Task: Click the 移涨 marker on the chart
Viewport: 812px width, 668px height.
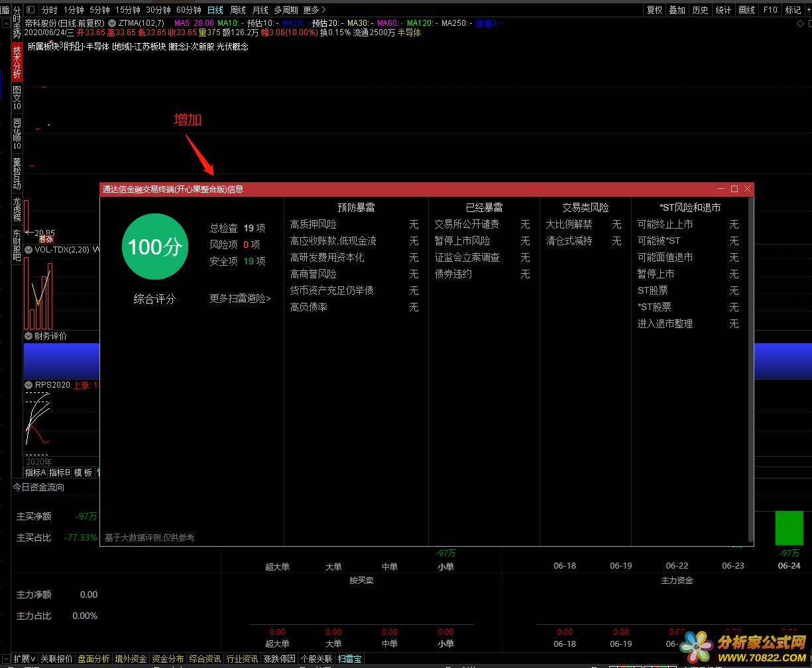Action: tap(46, 239)
